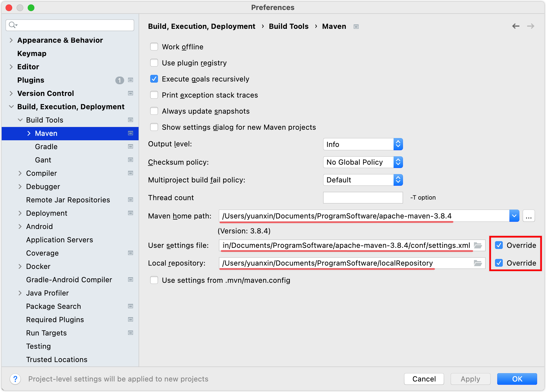Collapse the Build Tools node
This screenshot has width=546, height=392.
coord(20,120)
